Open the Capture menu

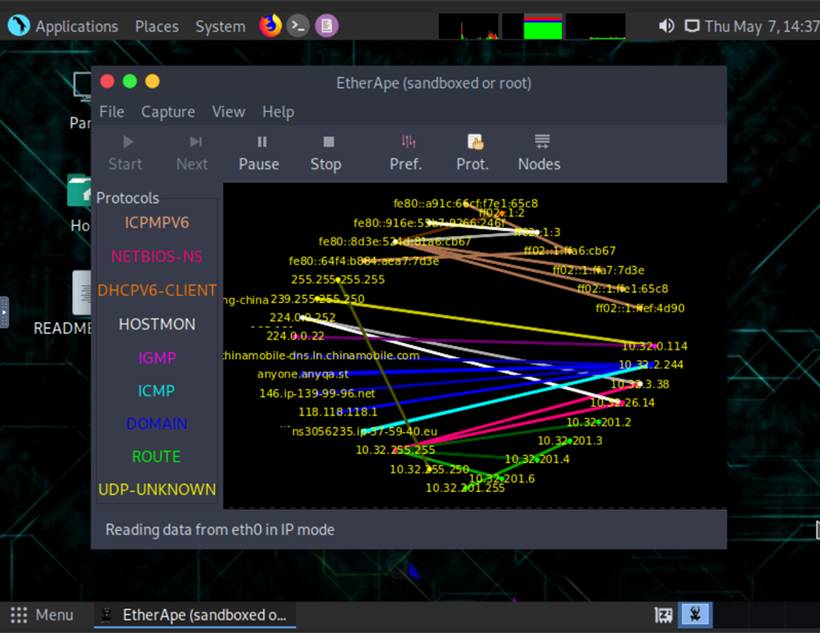point(168,111)
